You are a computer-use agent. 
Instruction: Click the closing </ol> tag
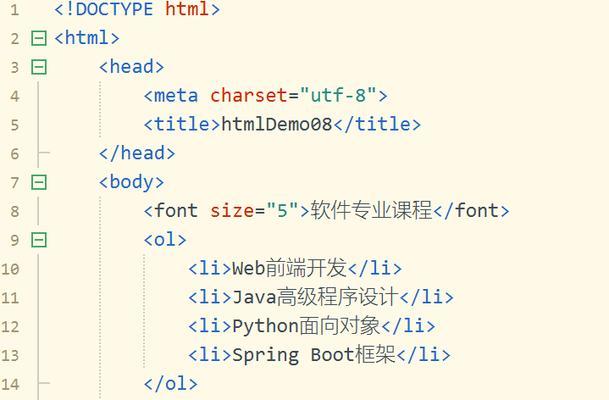(x=171, y=384)
